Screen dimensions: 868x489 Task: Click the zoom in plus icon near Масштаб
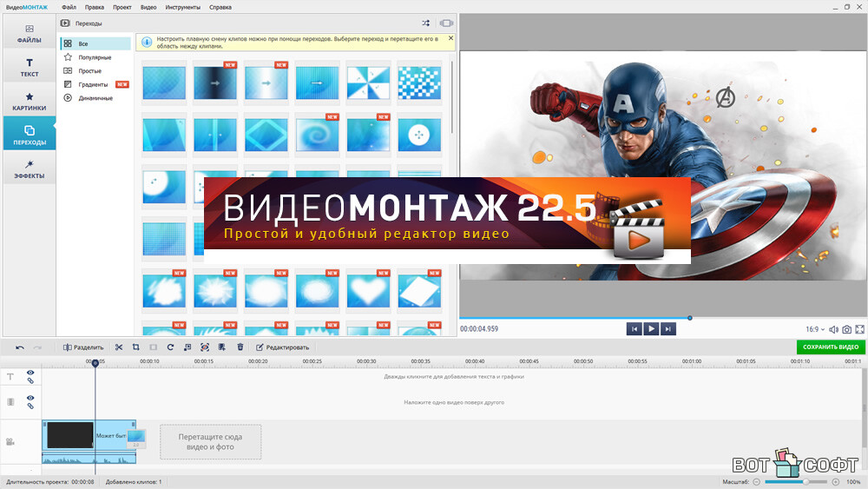[835, 482]
